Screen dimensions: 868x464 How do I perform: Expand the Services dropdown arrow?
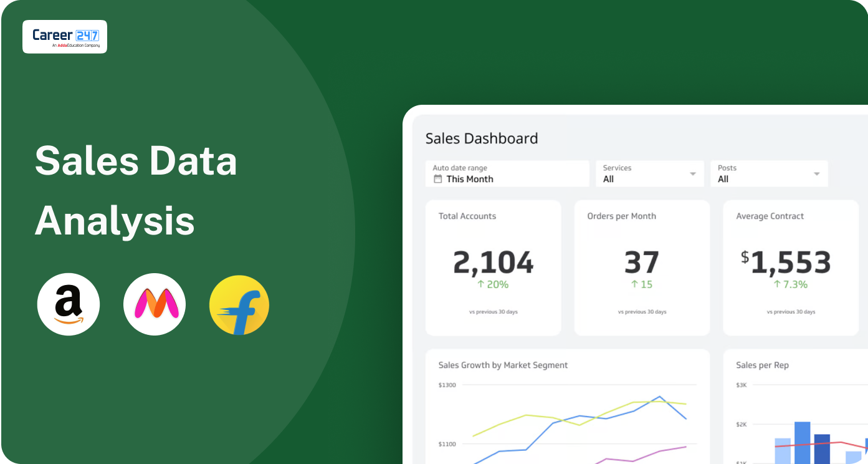pyautogui.click(x=693, y=174)
